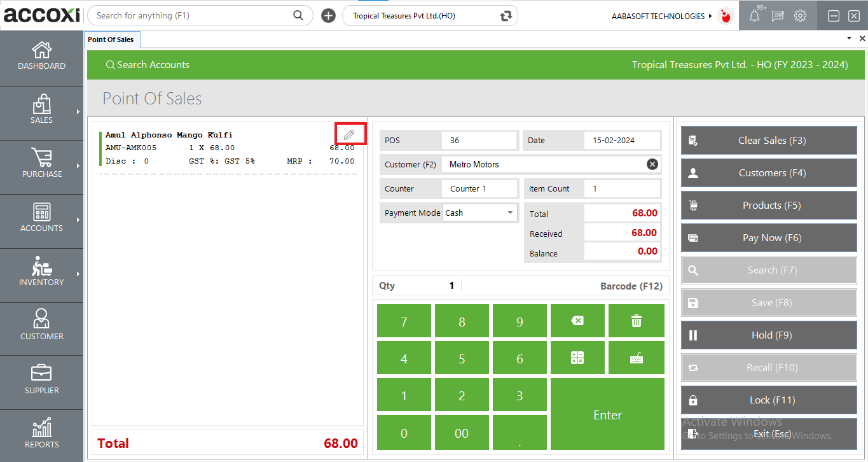868x462 pixels.
Task: Click the trash delete icon on keypad
Action: coord(636,321)
